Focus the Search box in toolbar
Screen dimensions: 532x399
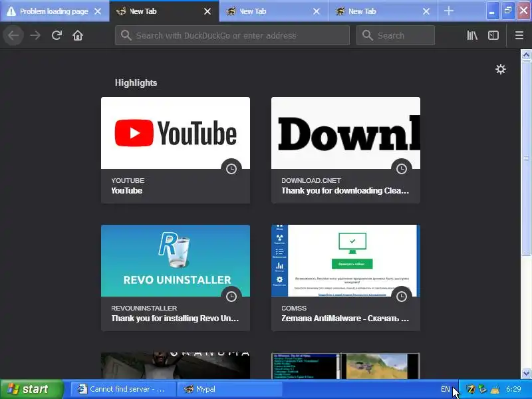point(396,35)
